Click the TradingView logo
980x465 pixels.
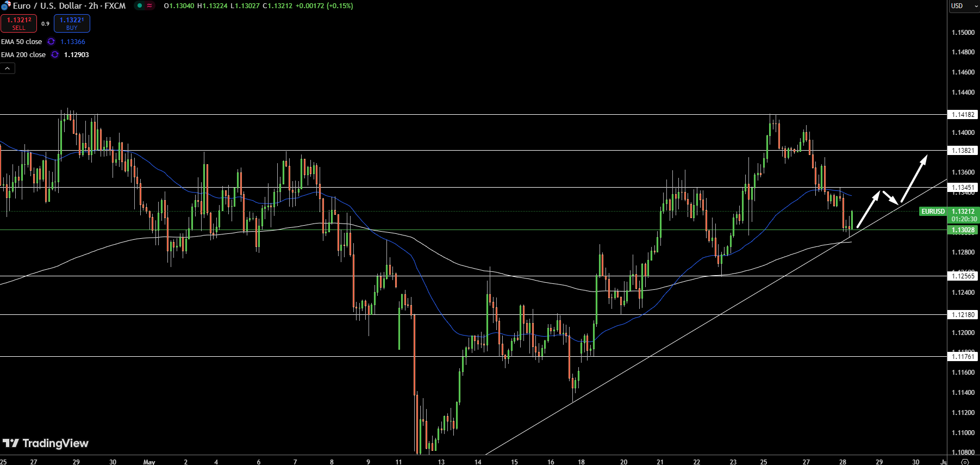(46, 443)
